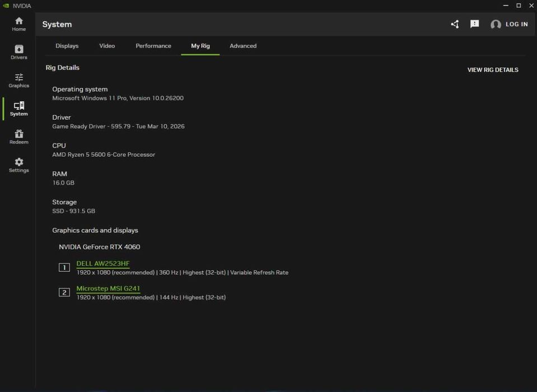Screen dimensions: 537x392
Task: Click the Storage label
Action: [64, 202]
